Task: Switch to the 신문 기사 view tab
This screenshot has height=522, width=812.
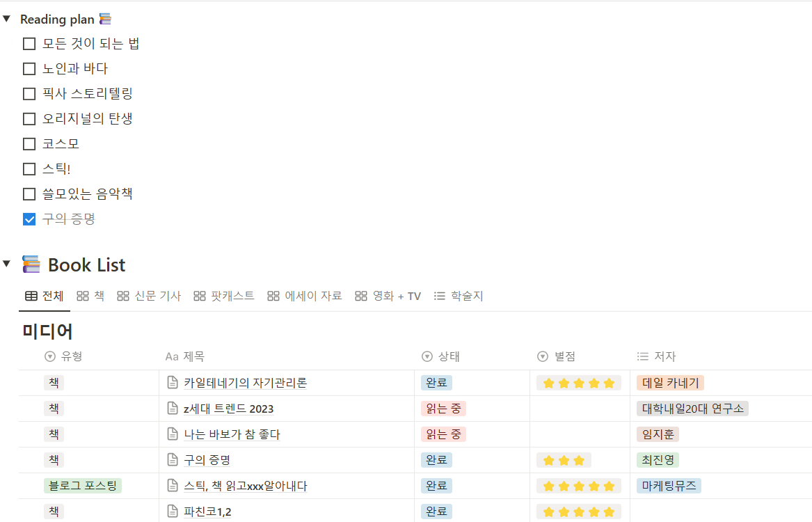Action: click(148, 296)
